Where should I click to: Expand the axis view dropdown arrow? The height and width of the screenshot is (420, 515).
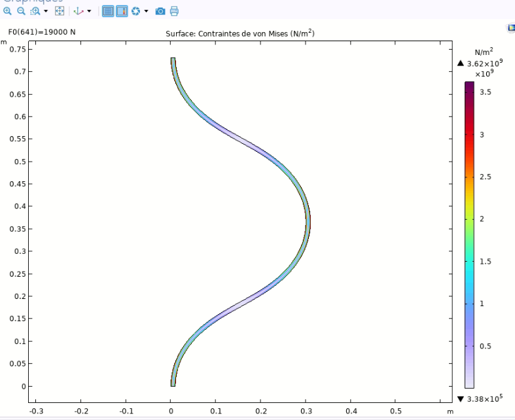(x=88, y=11)
